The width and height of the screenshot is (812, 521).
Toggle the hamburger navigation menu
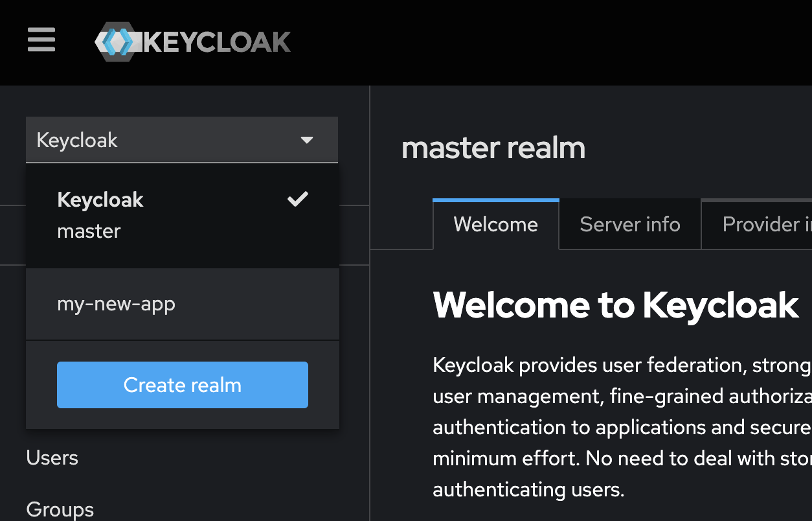point(41,40)
